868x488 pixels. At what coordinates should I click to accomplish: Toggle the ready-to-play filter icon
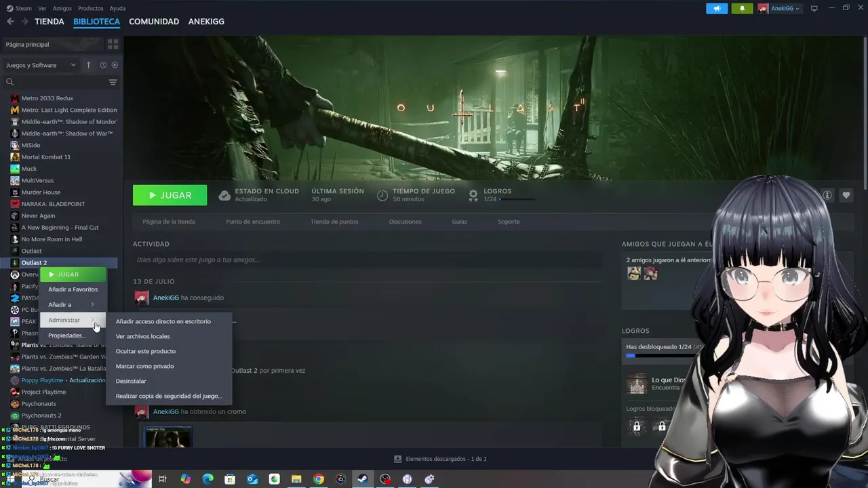click(115, 65)
